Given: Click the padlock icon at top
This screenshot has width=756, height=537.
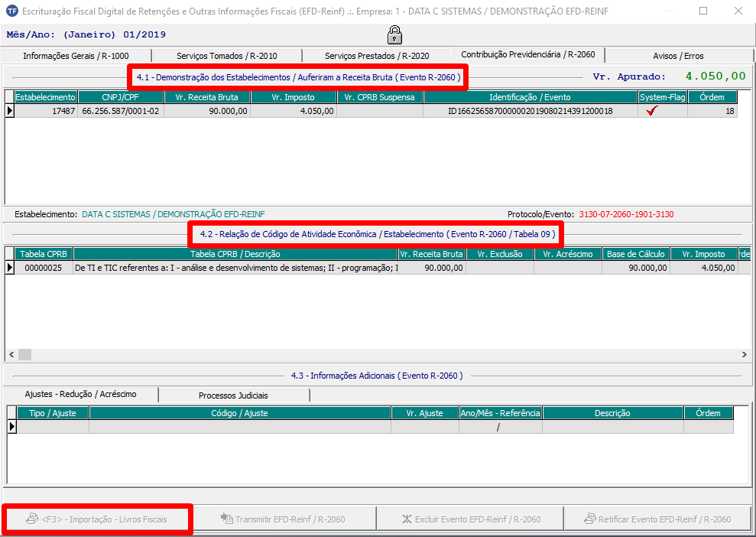Looking at the screenshot, I should tap(394, 34).
